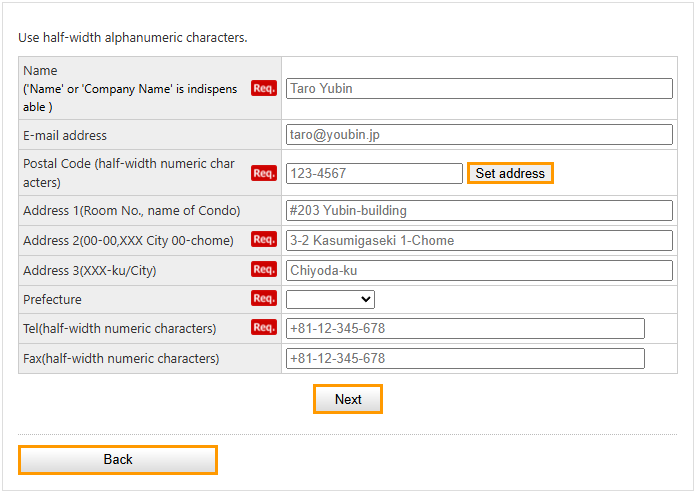695x492 pixels.
Task: Click the Req. badge for Tel
Action: pyautogui.click(x=264, y=328)
